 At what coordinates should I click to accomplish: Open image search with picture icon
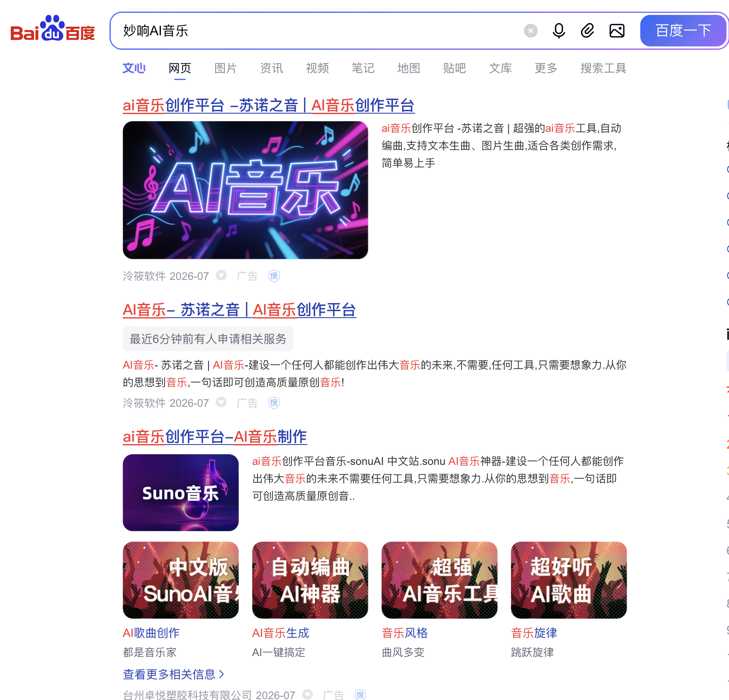[617, 31]
